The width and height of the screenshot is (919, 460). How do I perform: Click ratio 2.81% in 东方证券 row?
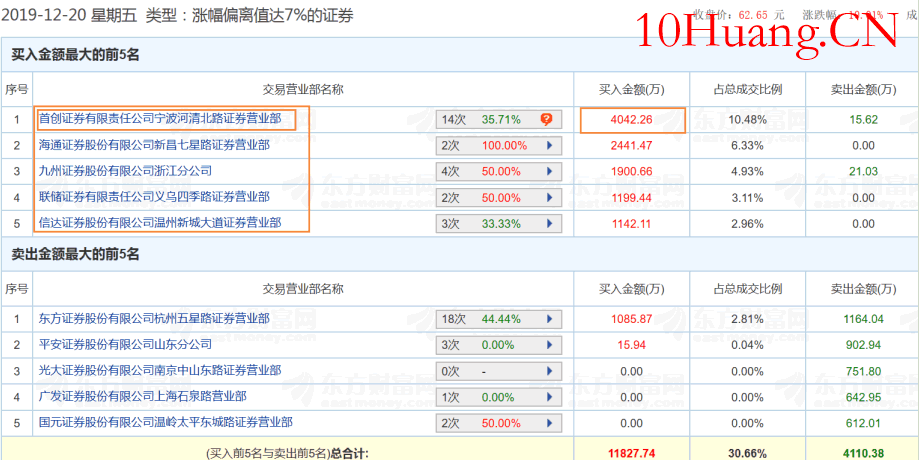click(x=747, y=319)
